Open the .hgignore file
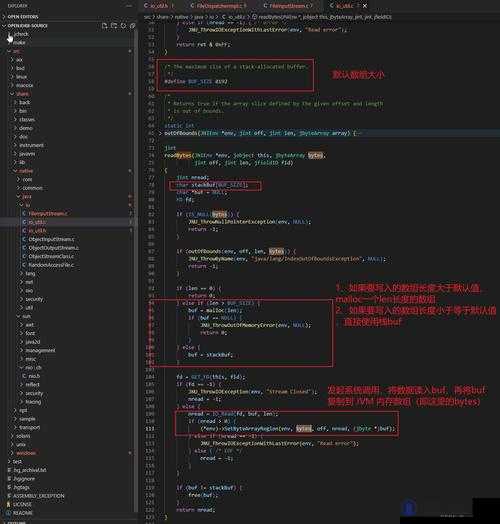 (x=21, y=479)
